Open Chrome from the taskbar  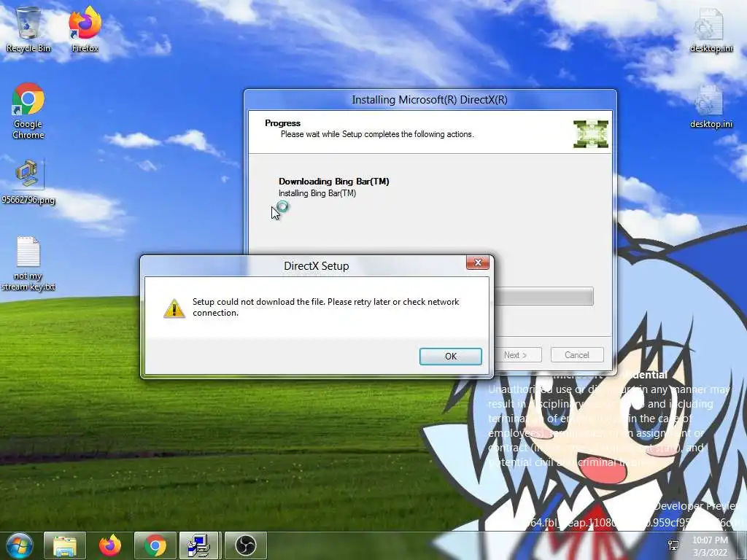[155, 545]
